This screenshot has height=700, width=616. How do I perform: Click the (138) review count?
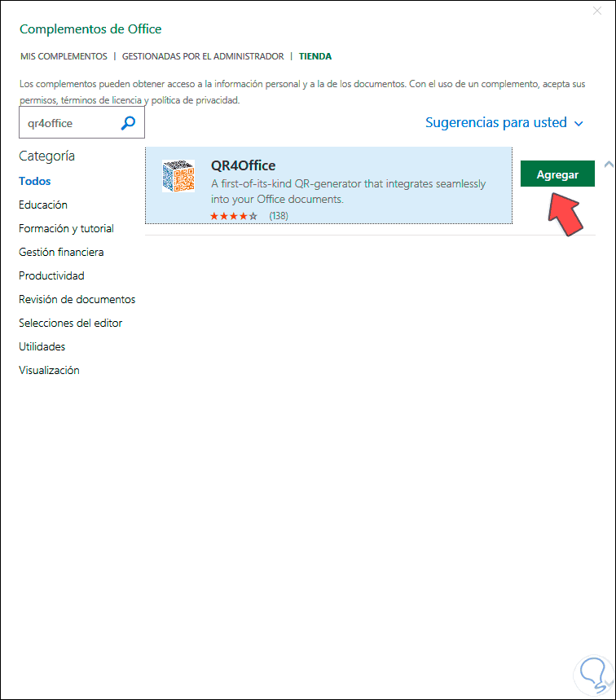pos(279,216)
